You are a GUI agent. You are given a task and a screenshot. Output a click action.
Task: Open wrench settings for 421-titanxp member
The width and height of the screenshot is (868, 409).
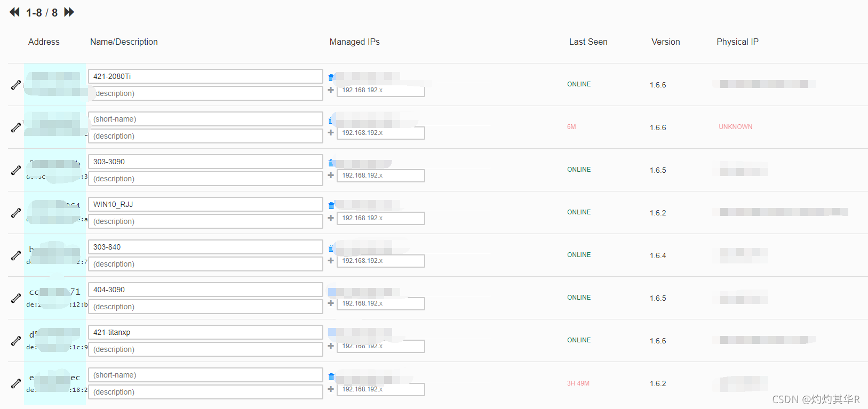(16, 341)
